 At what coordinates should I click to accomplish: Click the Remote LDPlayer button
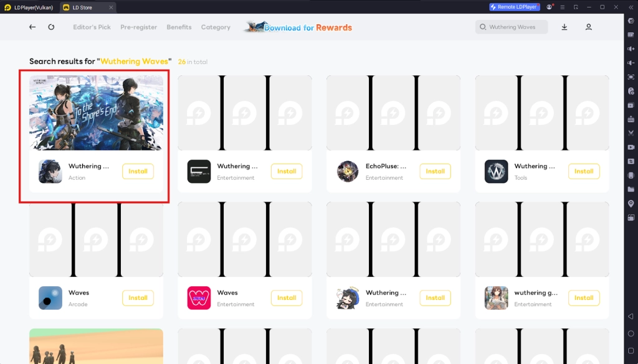(x=515, y=7)
